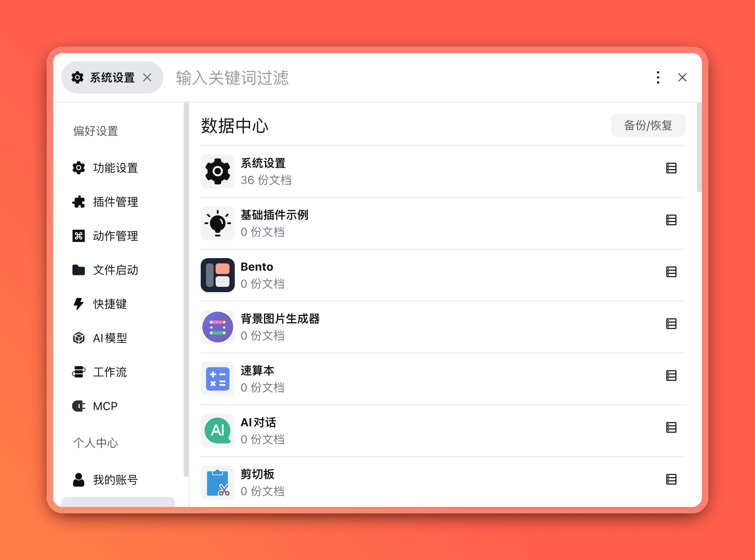This screenshot has width=755, height=560.
Task: Click the 系统设置 gear app icon
Action: (218, 171)
